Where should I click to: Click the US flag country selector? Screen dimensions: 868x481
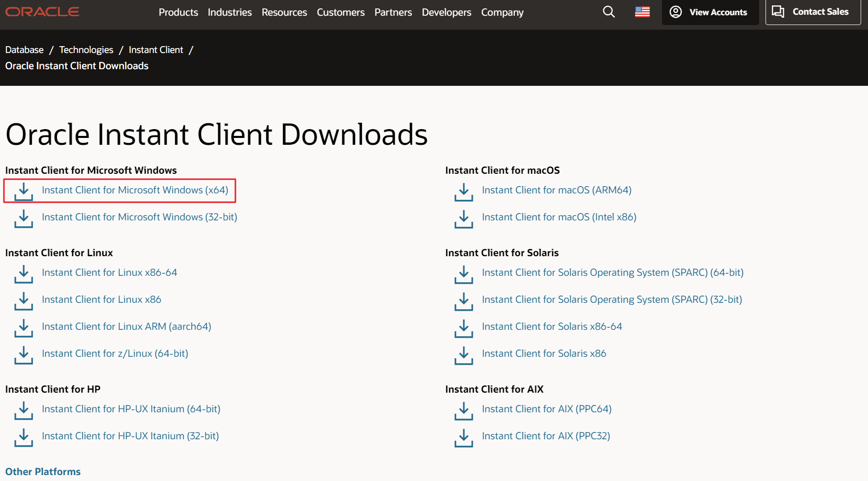coord(642,12)
